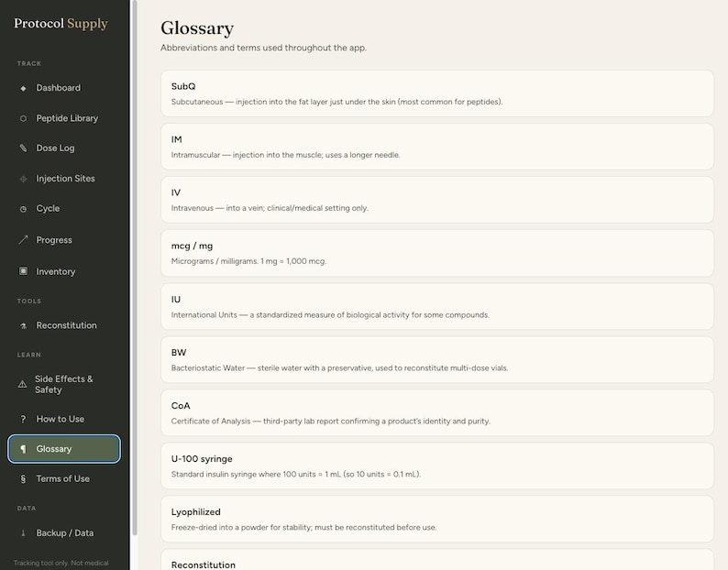Open the Dashboard page
The height and width of the screenshot is (570, 728).
[64, 88]
